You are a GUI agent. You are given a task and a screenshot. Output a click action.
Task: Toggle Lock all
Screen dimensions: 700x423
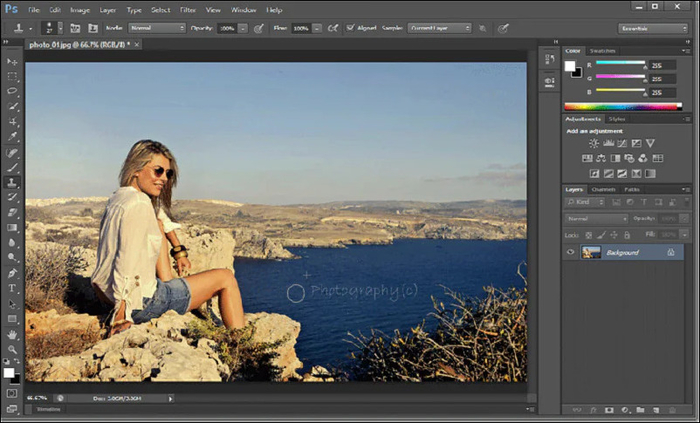627,235
